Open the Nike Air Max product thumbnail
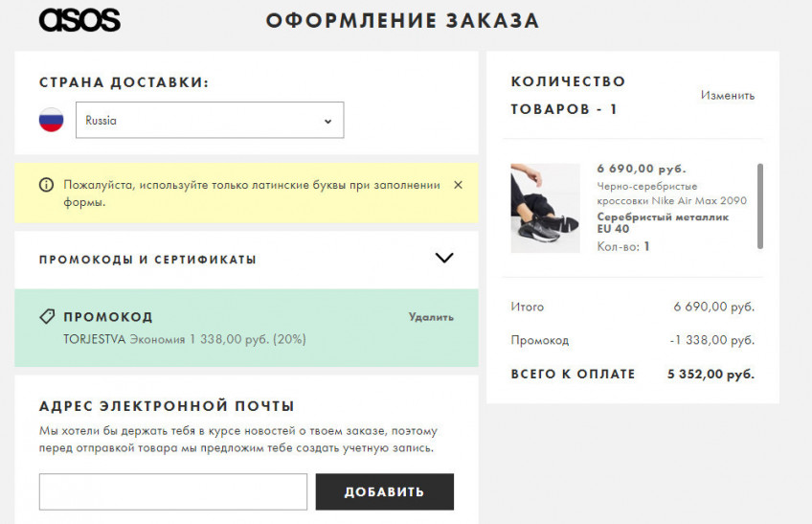Viewport: 812px width, 524px height. [x=545, y=209]
